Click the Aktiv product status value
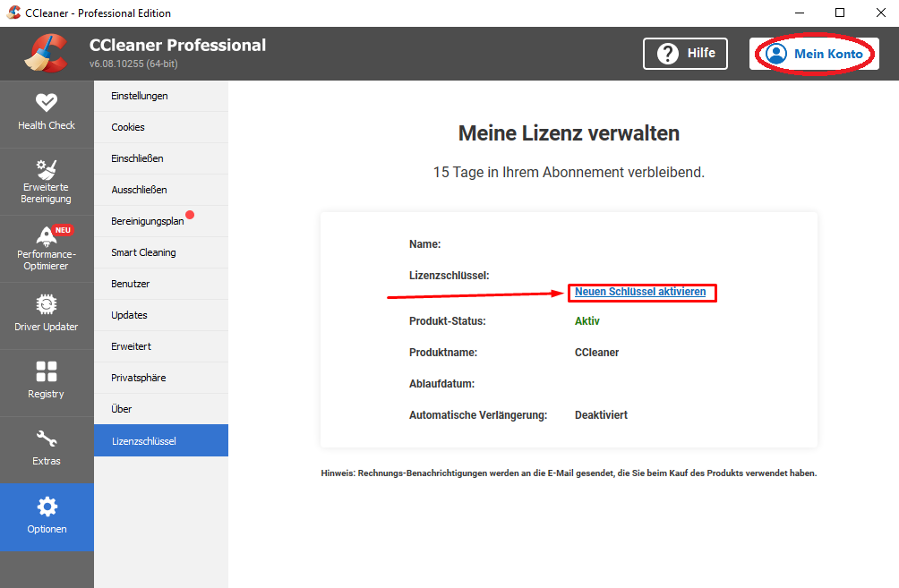The image size is (899, 588). coord(587,321)
